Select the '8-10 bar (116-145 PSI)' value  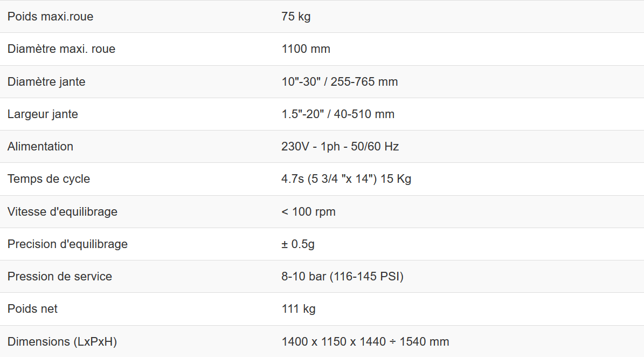tap(342, 277)
